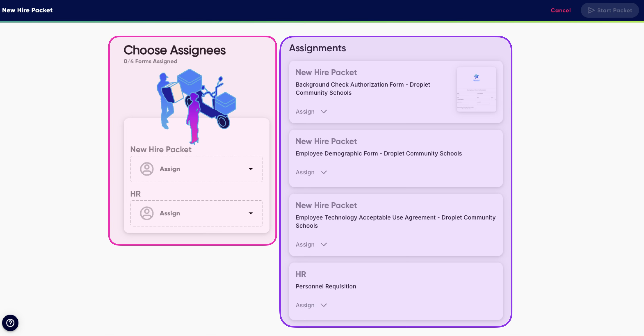Click caret arrow in New Hire Packet assignee box

(x=251, y=169)
